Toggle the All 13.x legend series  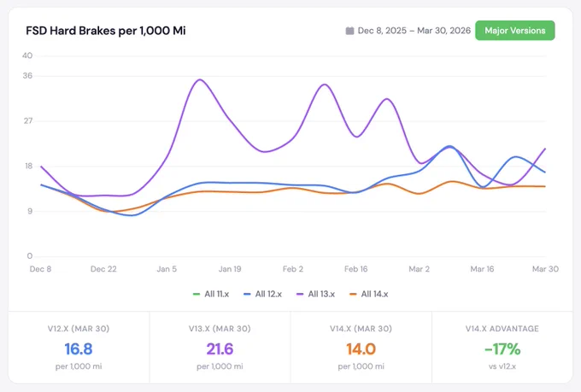315,294
